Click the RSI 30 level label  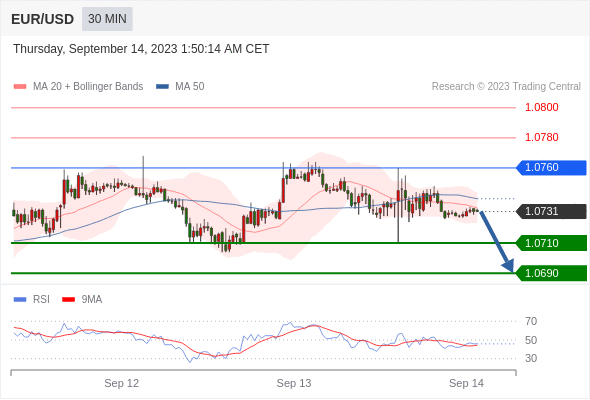pos(531,358)
